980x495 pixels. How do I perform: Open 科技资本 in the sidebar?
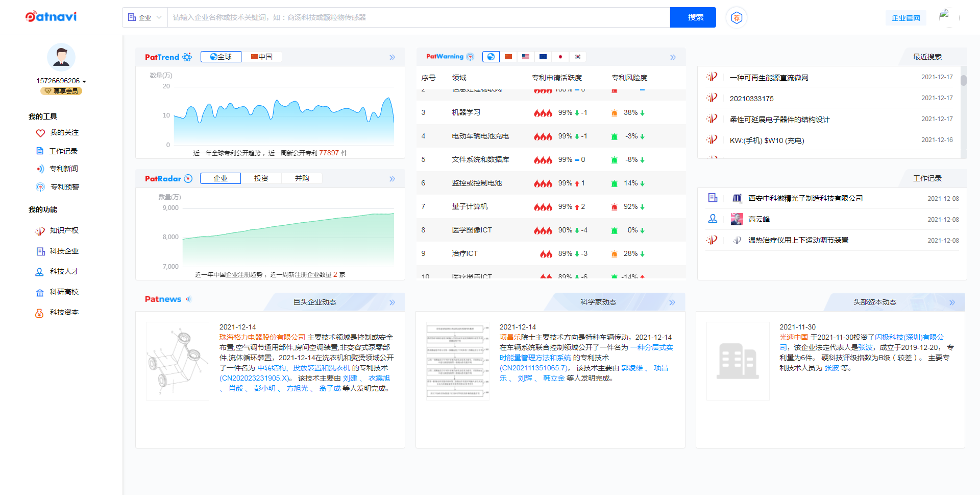[65, 312]
